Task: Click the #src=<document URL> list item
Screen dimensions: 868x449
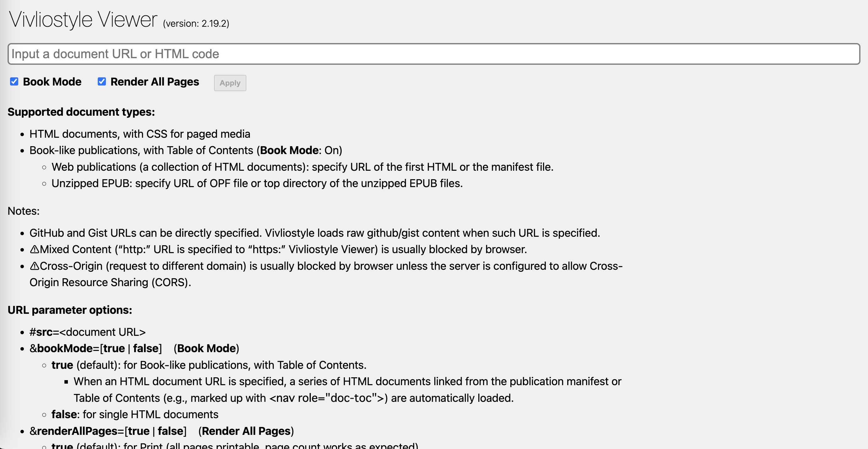Action: [x=88, y=332]
